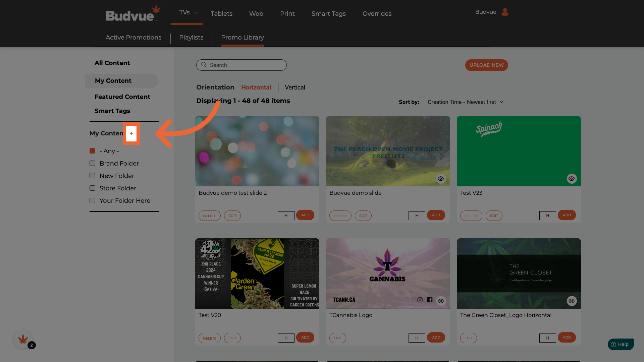Open H orientation selector on Test V20
The image size is (644, 362).
coord(286,338)
